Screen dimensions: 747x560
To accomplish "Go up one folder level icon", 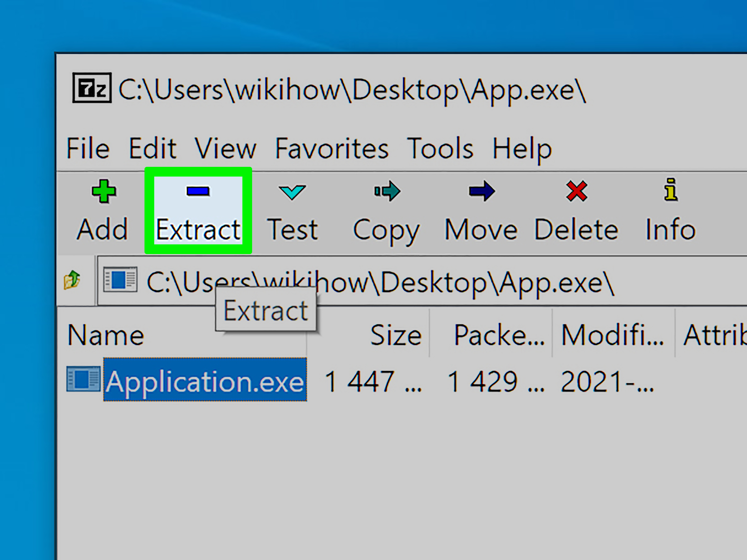I will click(72, 280).
